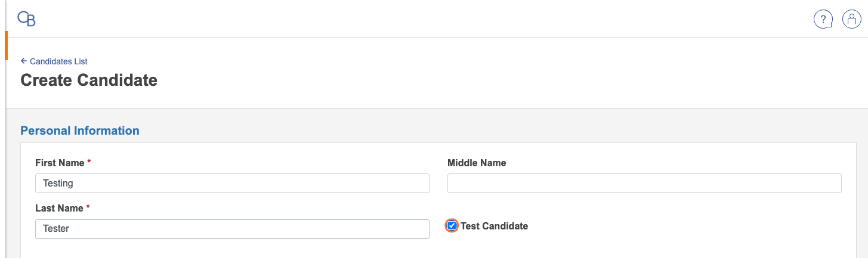Click the Personal Information section heading

[x=80, y=130]
